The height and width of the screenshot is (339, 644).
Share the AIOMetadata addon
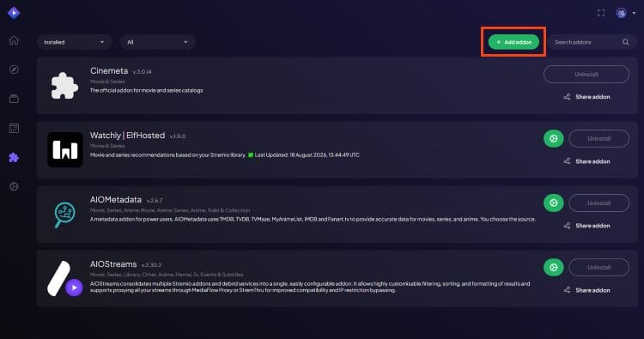pyautogui.click(x=586, y=226)
